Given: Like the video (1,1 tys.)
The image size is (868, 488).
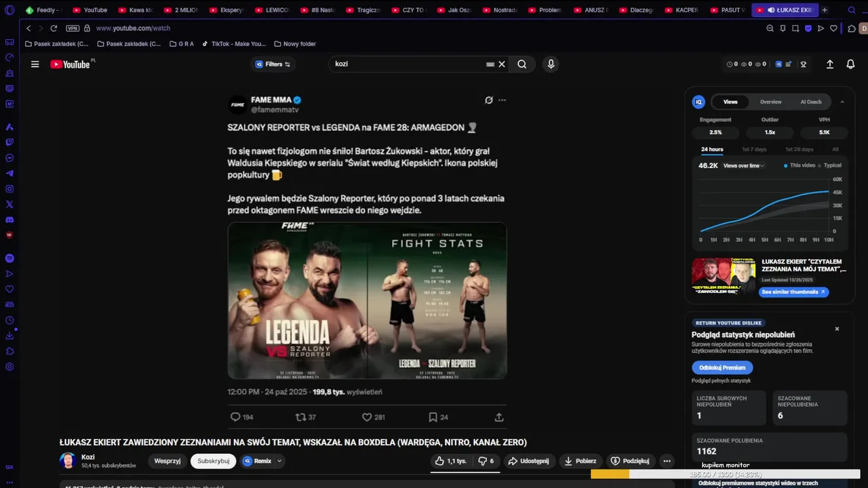Looking at the screenshot, I should [452, 461].
